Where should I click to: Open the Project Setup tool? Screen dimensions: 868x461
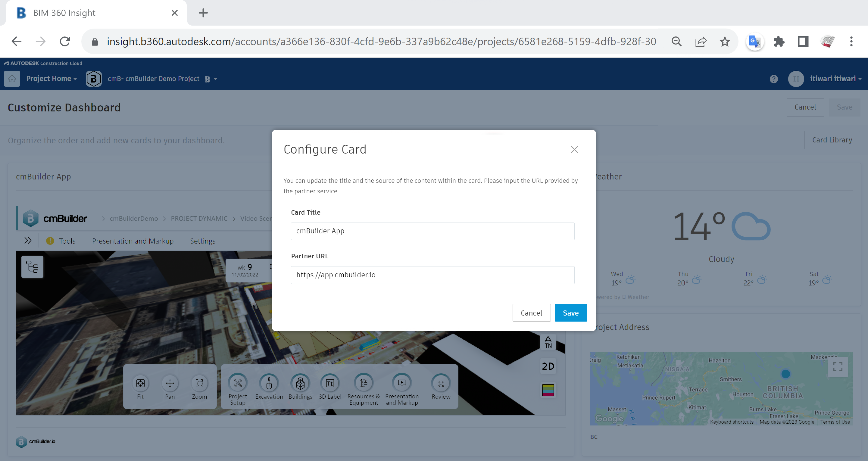(x=238, y=384)
